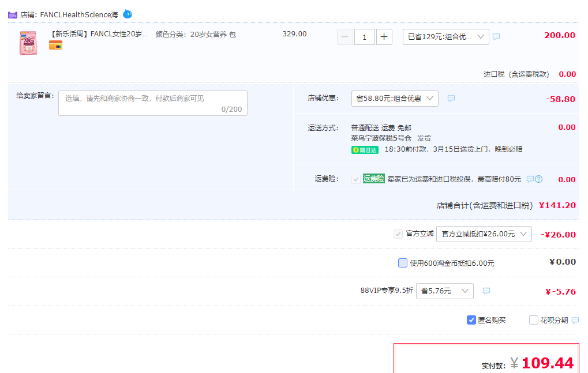The width and height of the screenshot is (588, 373).
Task: Click the green 运费险 label badge
Action: tap(373, 179)
